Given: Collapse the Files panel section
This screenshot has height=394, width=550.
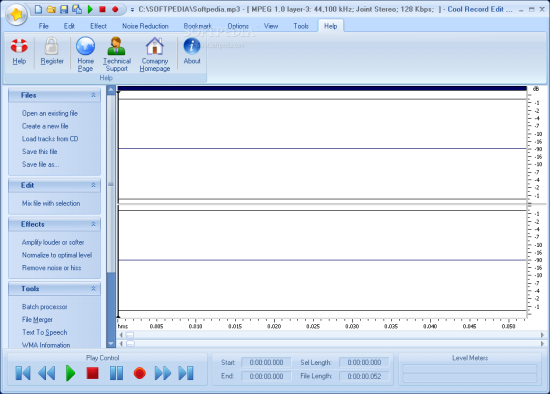Looking at the screenshot, I should 93,95.
